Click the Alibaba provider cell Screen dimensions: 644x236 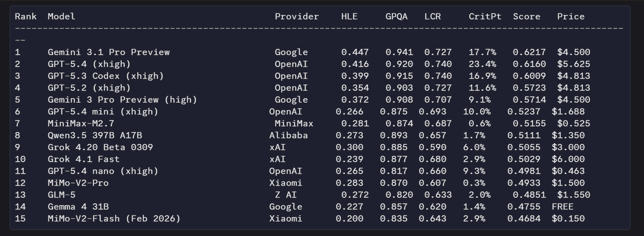(x=289, y=135)
